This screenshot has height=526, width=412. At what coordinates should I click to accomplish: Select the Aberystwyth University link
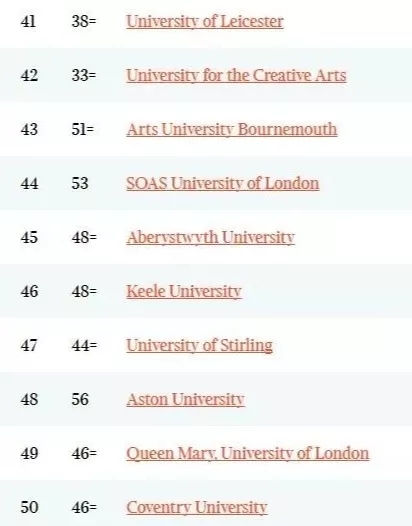[211, 238]
